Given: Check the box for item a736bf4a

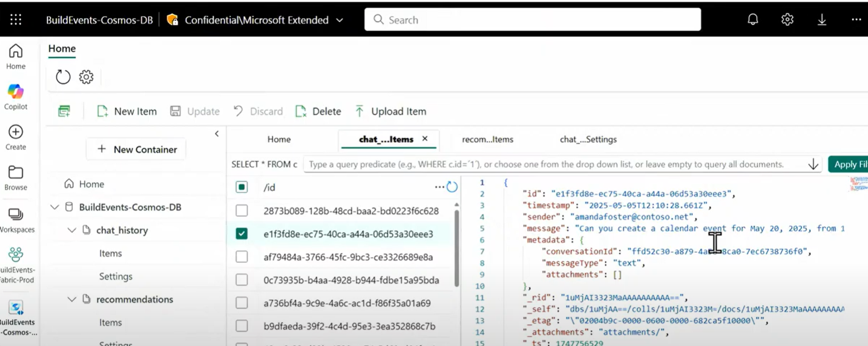Looking at the screenshot, I should pos(241,303).
